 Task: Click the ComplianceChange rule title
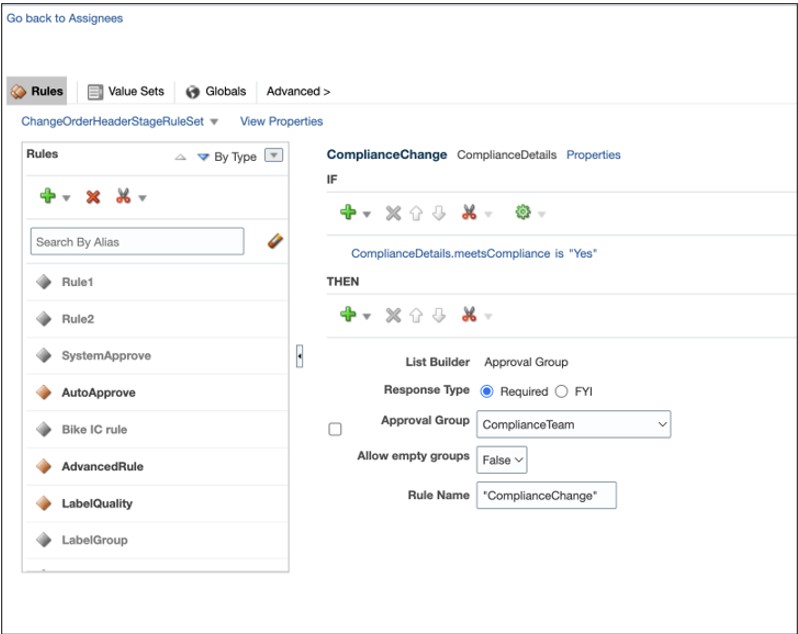tap(387, 155)
